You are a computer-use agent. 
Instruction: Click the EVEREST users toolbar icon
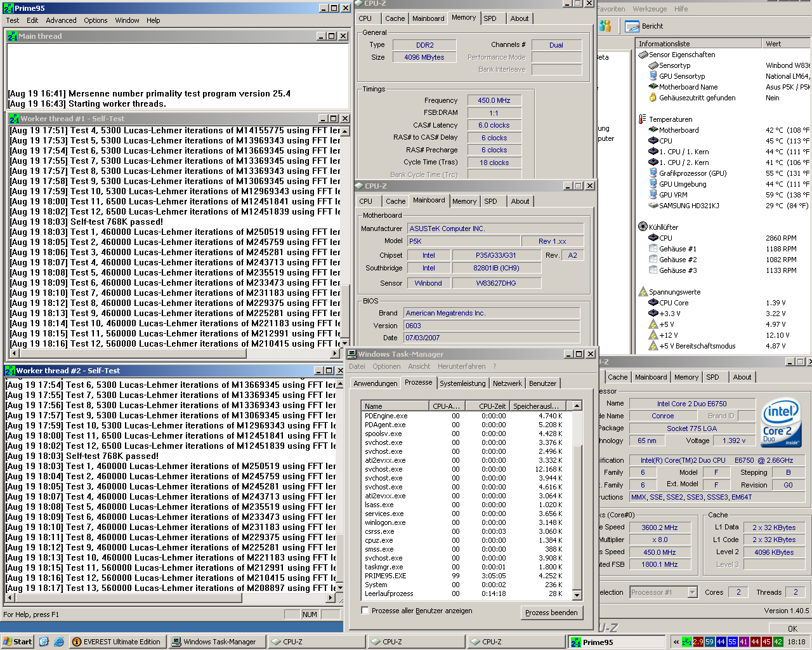click(605, 26)
